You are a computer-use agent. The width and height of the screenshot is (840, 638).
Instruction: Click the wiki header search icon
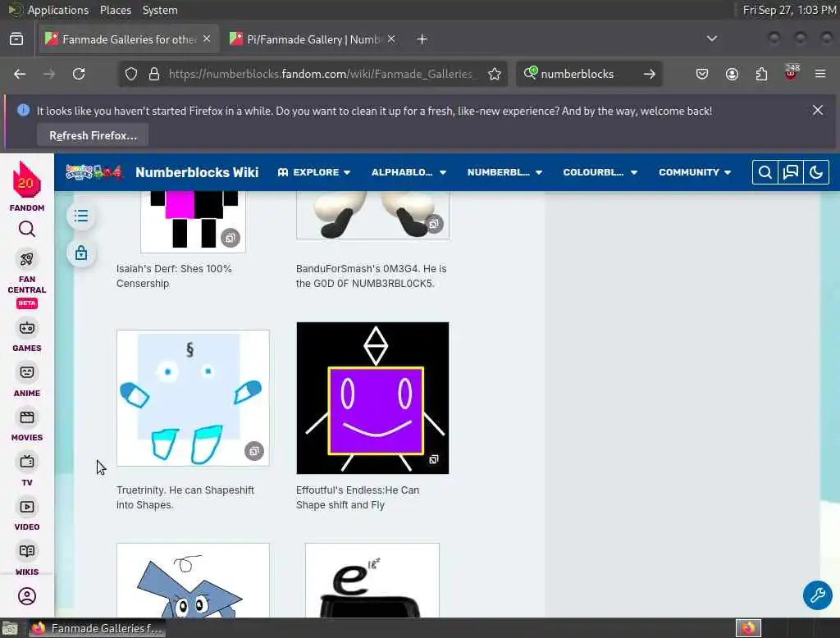[x=765, y=172]
